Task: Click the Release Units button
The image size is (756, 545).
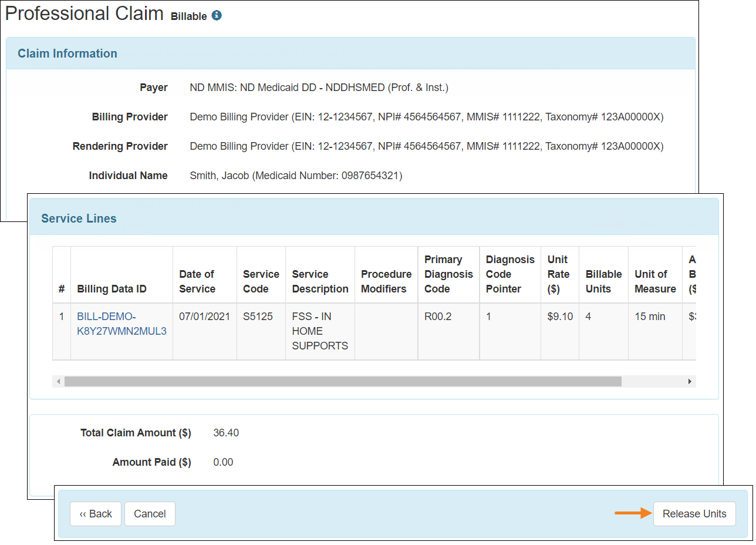Action: pos(694,514)
